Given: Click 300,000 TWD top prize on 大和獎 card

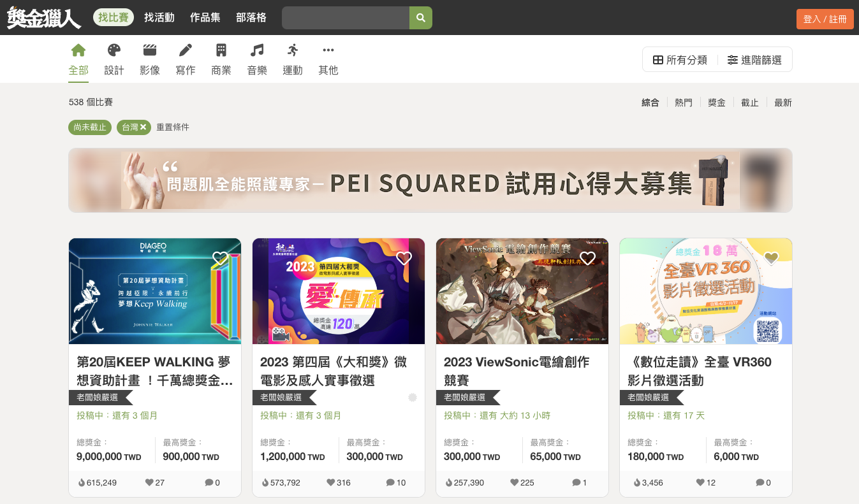Looking at the screenshot, I should [375, 457].
